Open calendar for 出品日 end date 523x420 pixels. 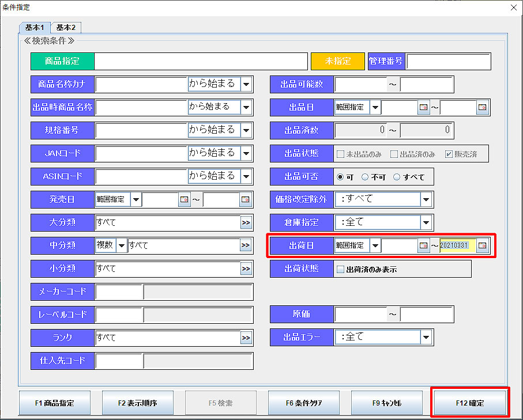[482, 107]
